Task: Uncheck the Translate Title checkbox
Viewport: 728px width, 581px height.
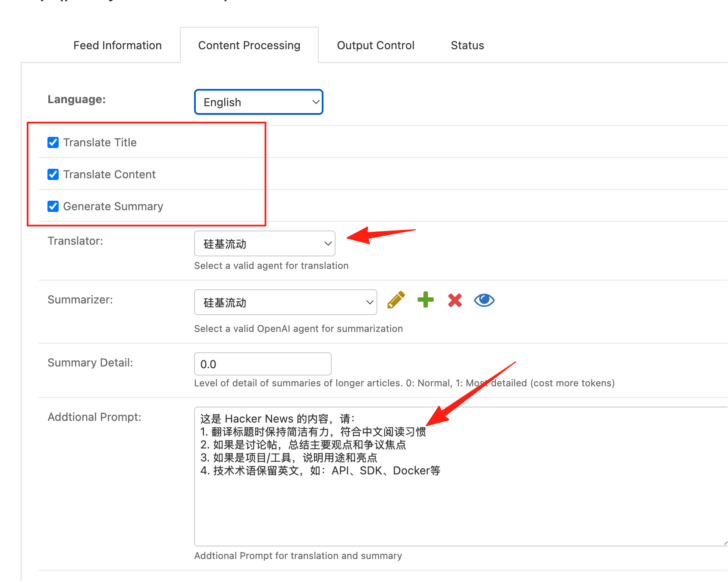Action: click(53, 142)
